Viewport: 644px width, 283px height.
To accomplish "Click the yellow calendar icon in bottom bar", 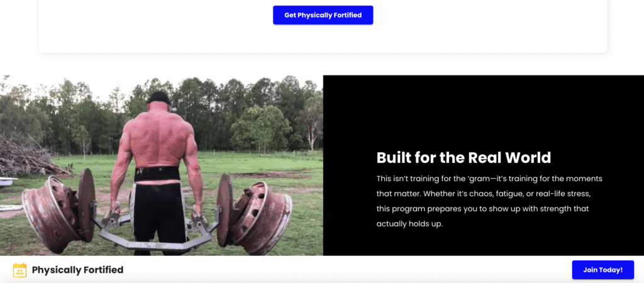I will tap(19, 270).
